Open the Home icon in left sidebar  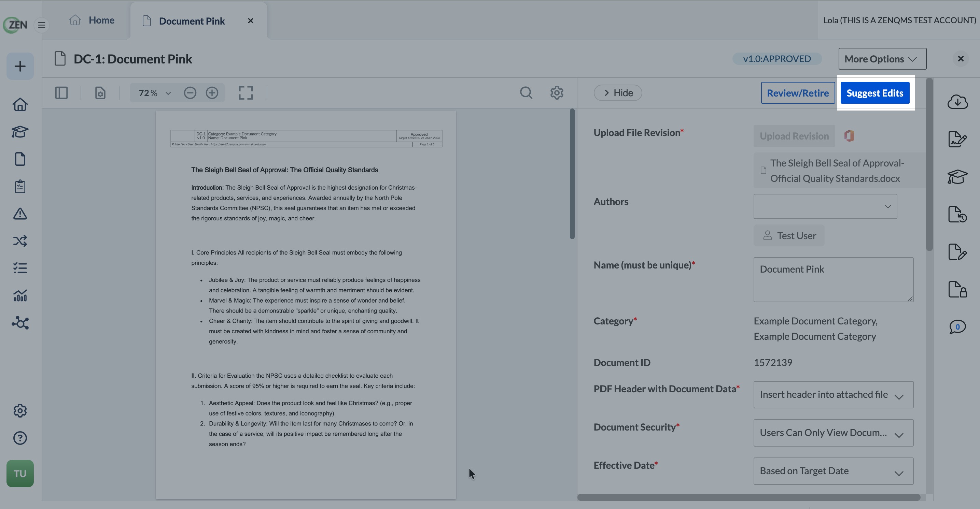click(x=20, y=104)
